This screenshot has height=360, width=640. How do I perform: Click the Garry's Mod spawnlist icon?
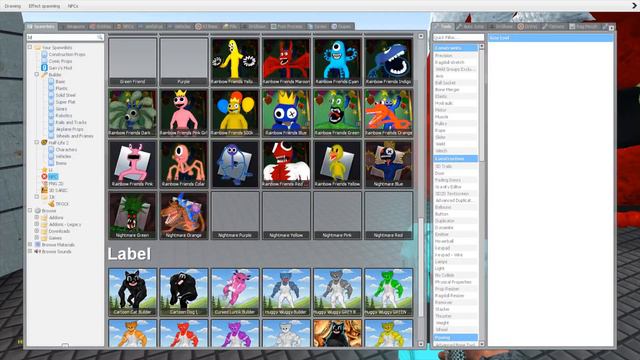click(44, 68)
